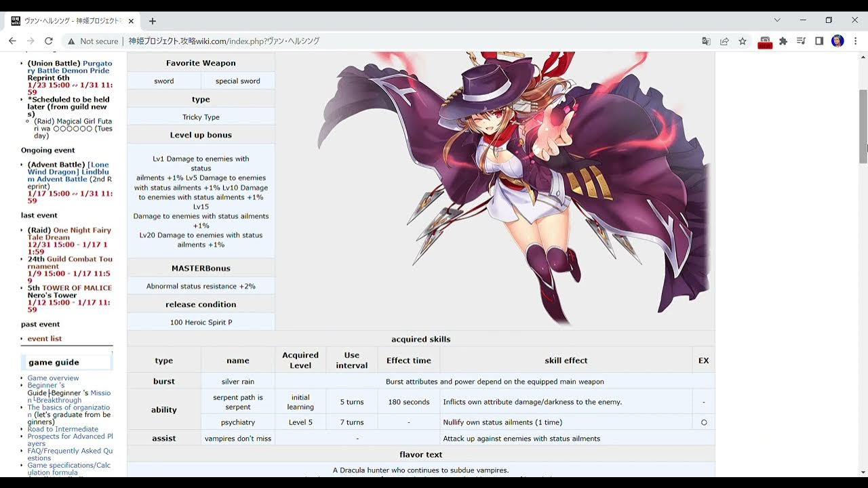Click the psychiatry skill name
The height and width of the screenshot is (488, 868).
pos(238,422)
